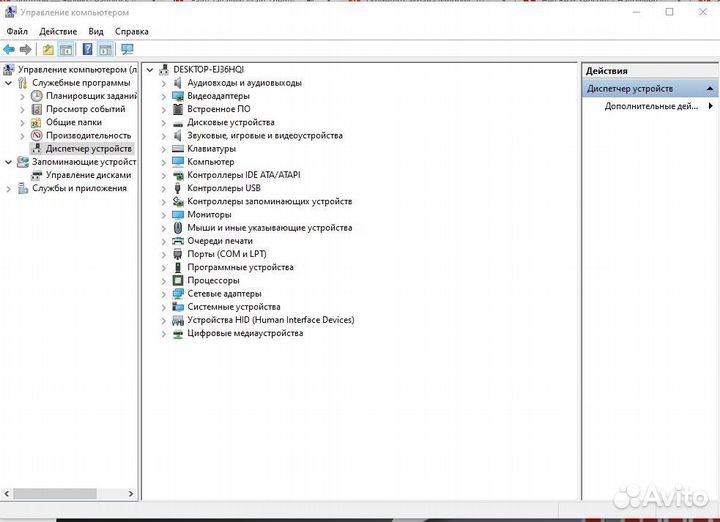Click the Производительность icon

(37, 135)
